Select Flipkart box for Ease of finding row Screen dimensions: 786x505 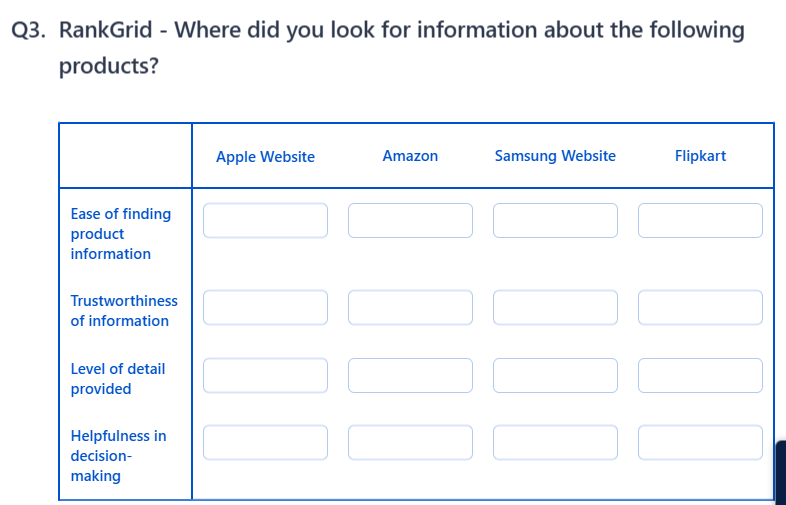(700, 221)
